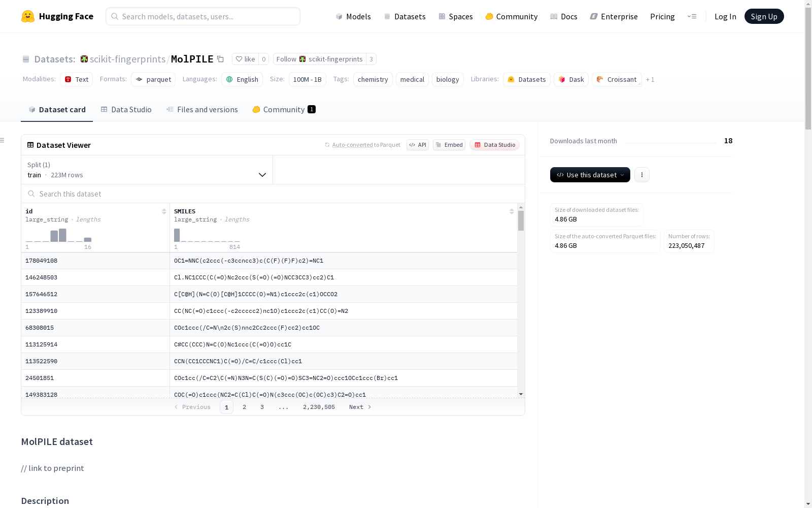The image size is (812, 508).
Task: Go to page 2 of the dataset viewer
Action: point(244,407)
